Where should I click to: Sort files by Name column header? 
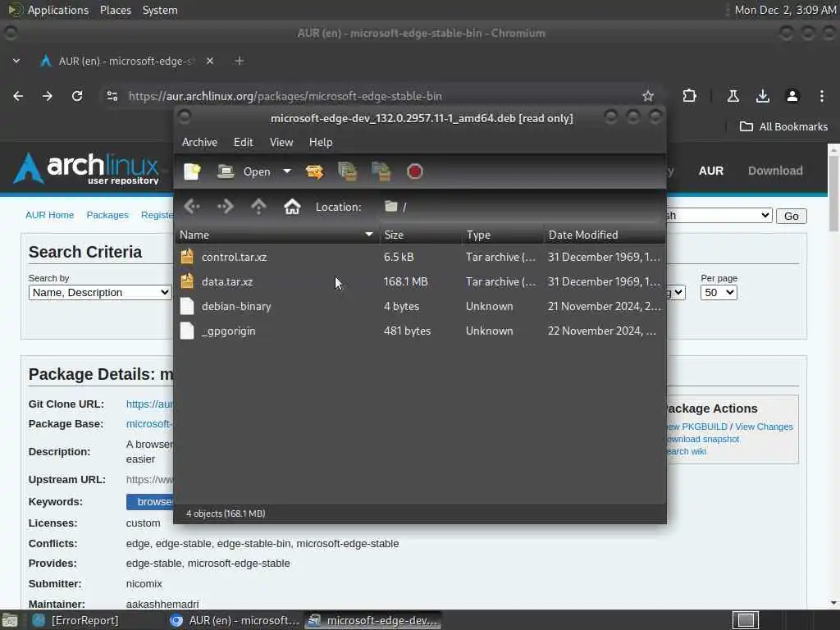277,235
